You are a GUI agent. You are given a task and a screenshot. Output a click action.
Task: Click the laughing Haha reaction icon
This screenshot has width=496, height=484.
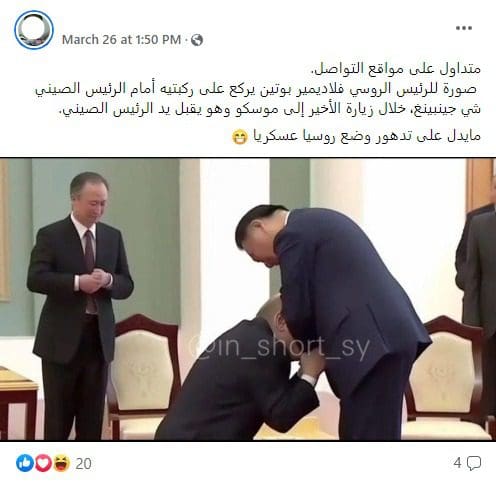click(61, 463)
